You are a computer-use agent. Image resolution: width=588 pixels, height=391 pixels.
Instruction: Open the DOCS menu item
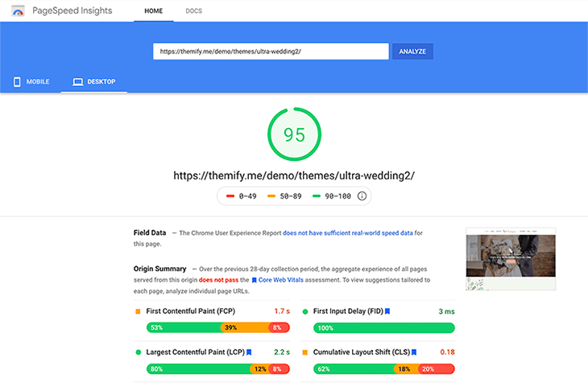click(194, 11)
